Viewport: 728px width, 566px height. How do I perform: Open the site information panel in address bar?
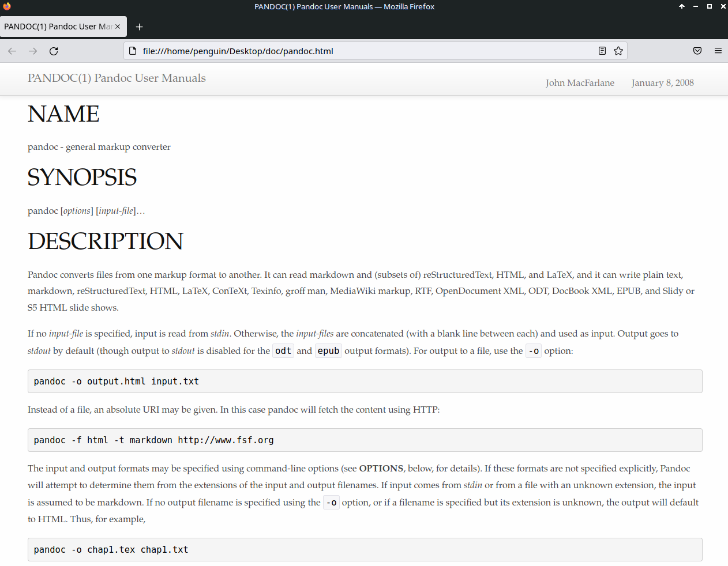pos(133,51)
